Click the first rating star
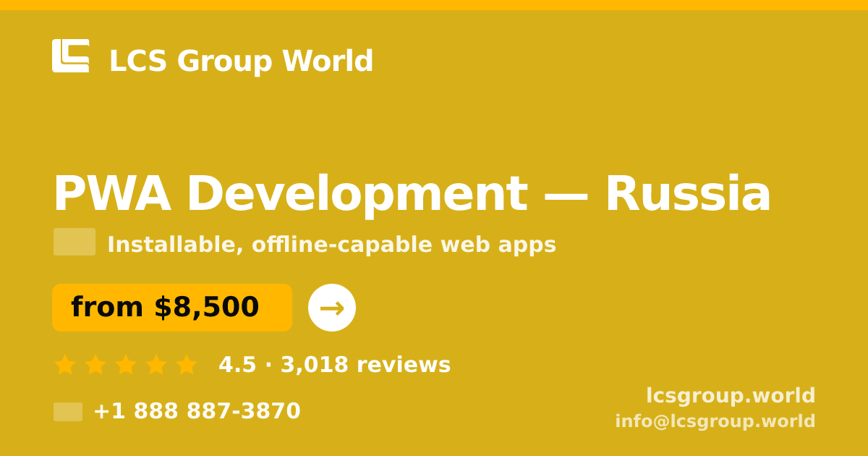This screenshot has height=456, width=868. tap(65, 365)
